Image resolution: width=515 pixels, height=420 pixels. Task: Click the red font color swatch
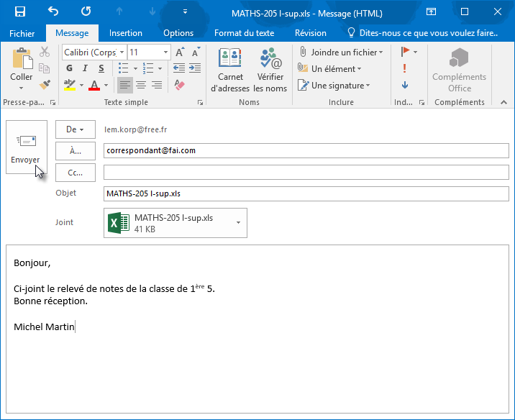pyautogui.click(x=95, y=85)
